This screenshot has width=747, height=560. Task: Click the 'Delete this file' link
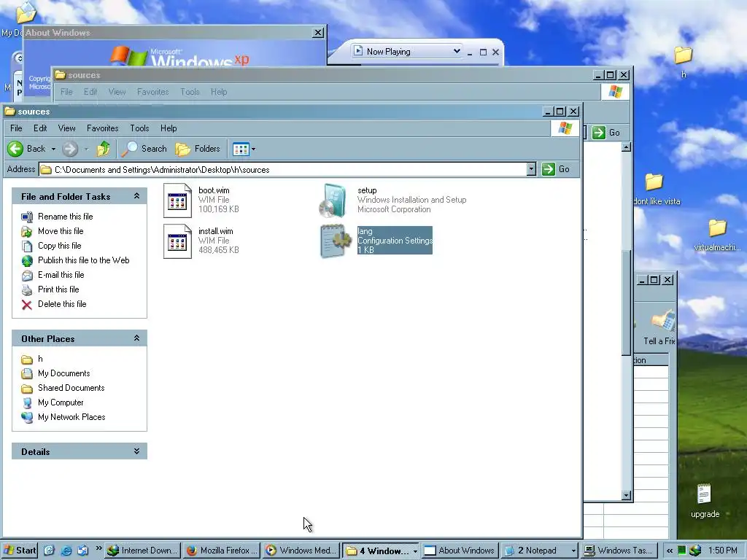point(62,304)
